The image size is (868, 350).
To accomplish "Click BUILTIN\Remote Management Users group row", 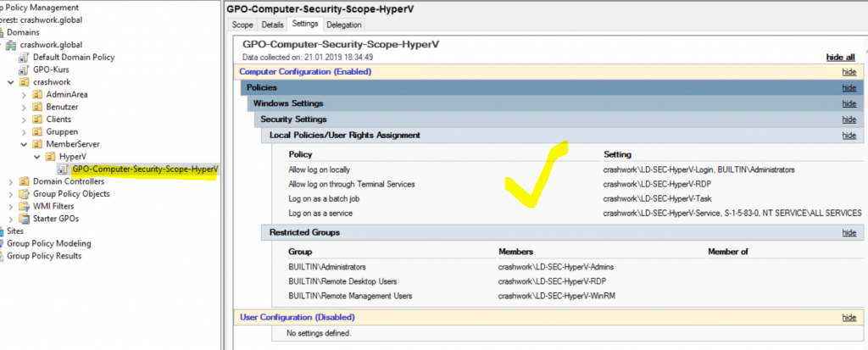I will [x=350, y=296].
